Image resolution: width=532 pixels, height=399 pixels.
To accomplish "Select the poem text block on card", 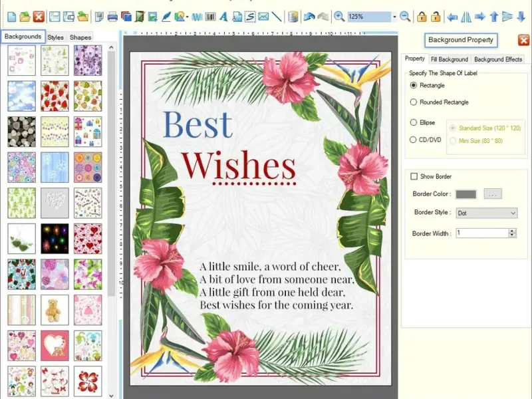I will [277, 286].
